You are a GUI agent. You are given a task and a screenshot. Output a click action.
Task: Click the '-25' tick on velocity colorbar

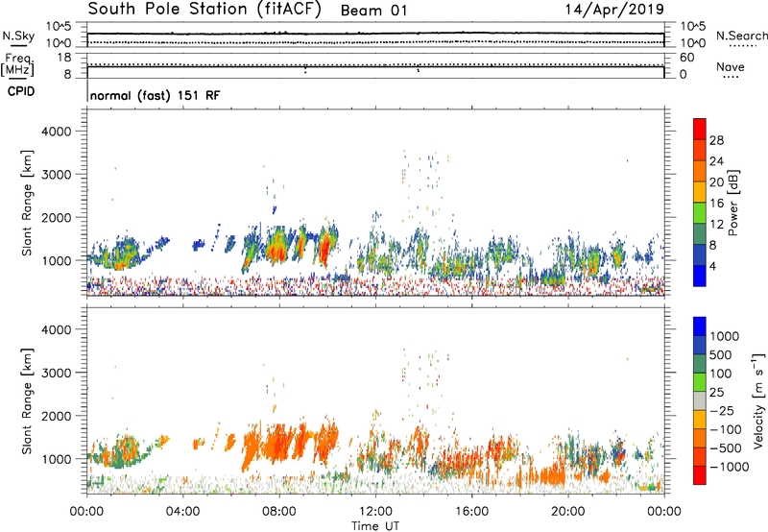click(721, 411)
